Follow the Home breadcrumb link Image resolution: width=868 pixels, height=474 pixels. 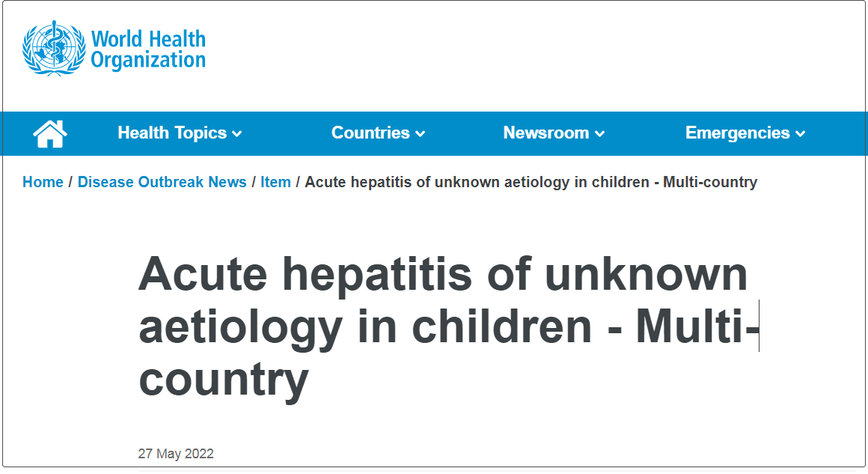click(x=43, y=182)
